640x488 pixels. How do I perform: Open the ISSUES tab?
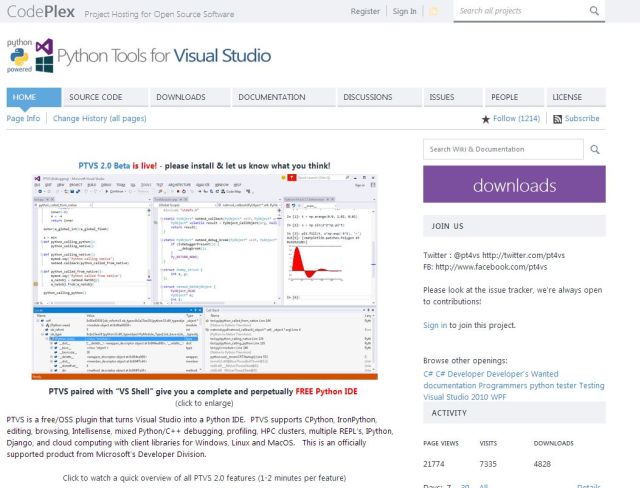[453, 97]
